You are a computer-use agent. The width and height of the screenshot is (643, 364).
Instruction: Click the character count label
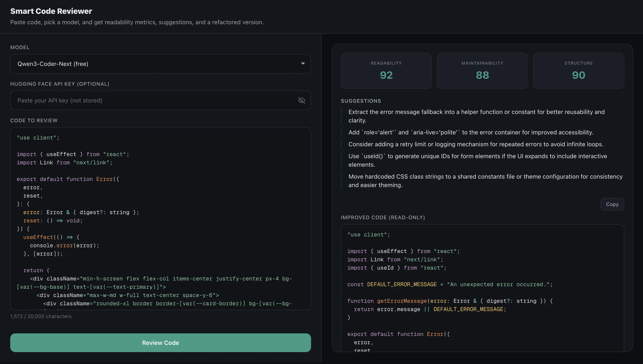[41, 316]
